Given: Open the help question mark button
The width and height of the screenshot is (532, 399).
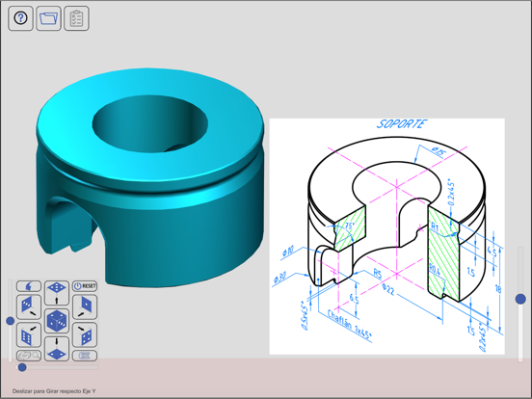Looking at the screenshot, I should coord(20,18).
